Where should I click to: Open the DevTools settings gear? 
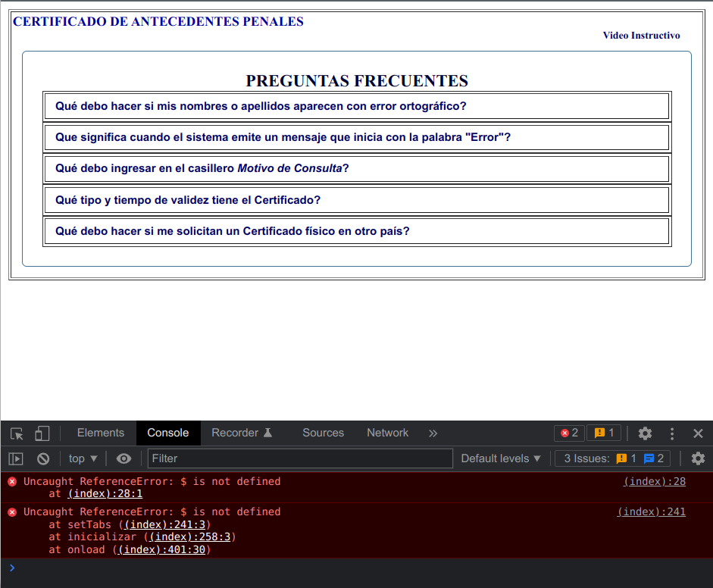tap(645, 433)
